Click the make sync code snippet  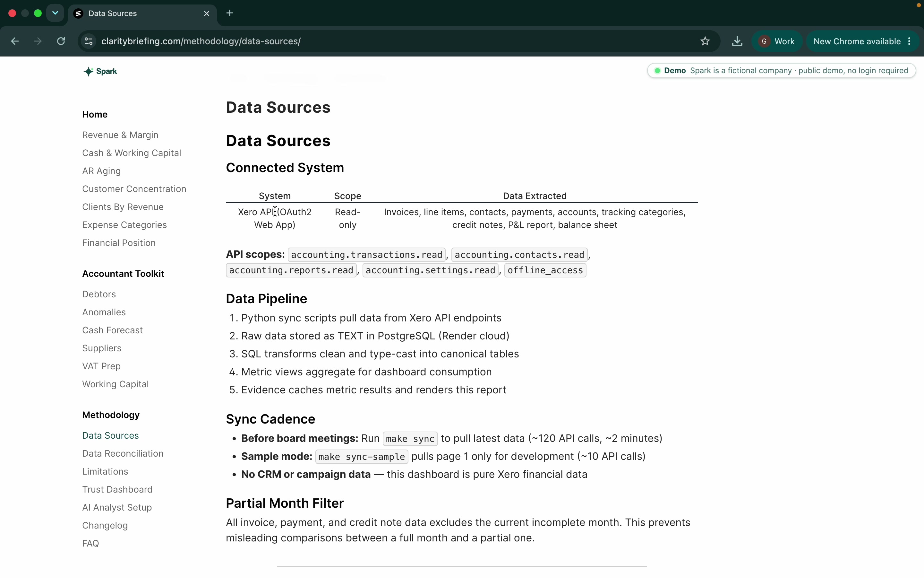[x=410, y=438]
